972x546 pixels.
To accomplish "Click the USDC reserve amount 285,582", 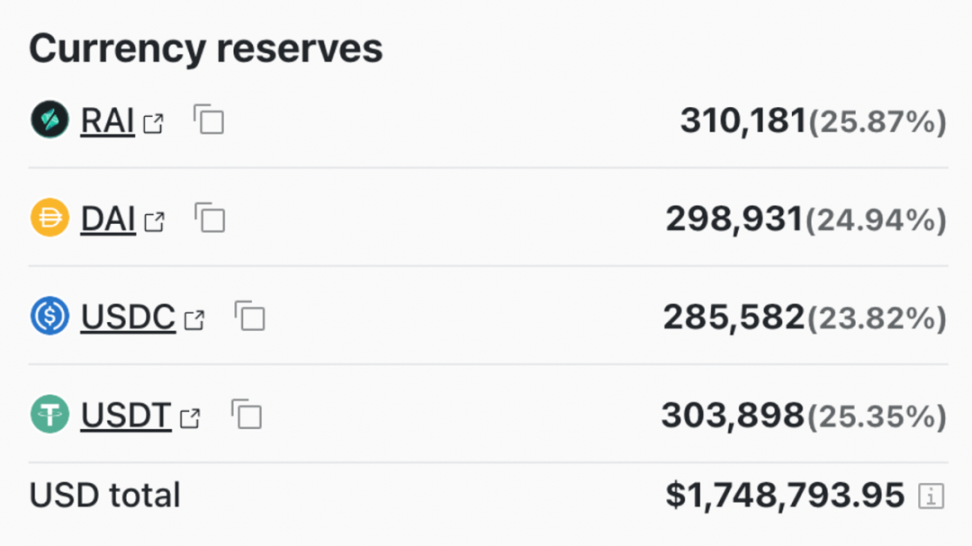I will coord(734,317).
